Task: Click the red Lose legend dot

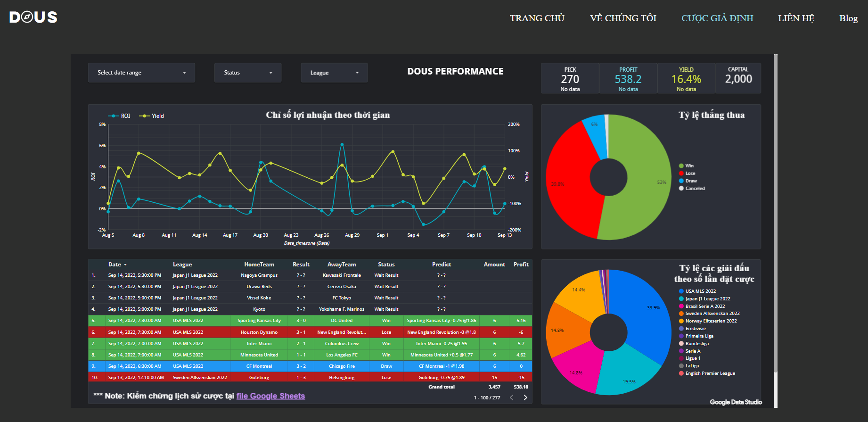Action: (681, 174)
